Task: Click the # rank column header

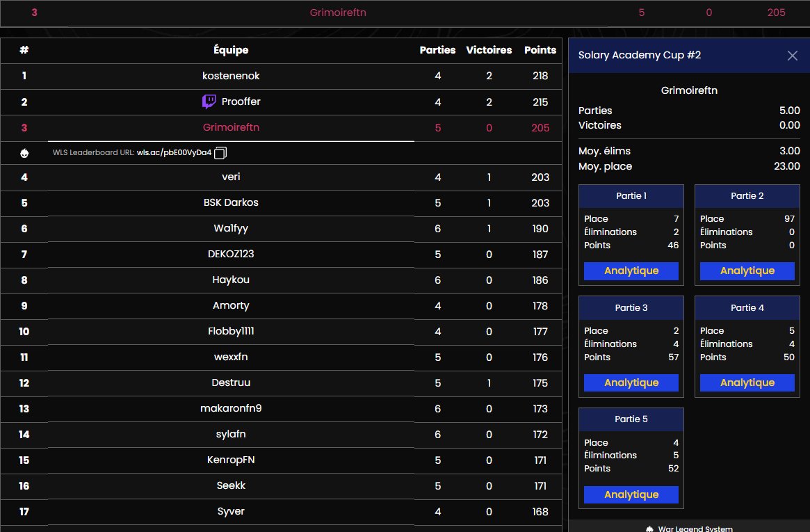Action: (24, 50)
